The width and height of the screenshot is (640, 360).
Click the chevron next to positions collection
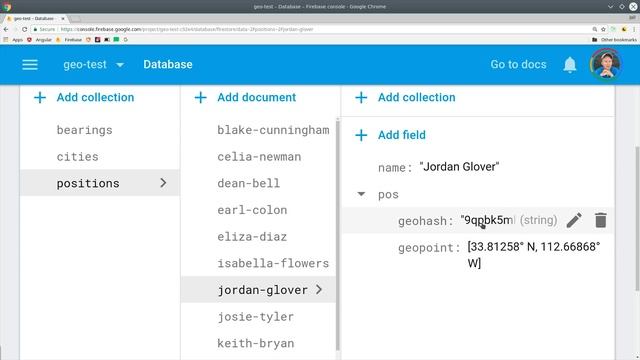point(163,183)
